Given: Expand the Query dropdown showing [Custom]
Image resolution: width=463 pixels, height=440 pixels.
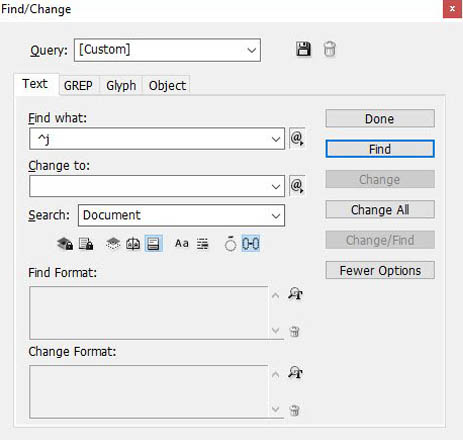Looking at the screenshot, I should coord(167,50).
